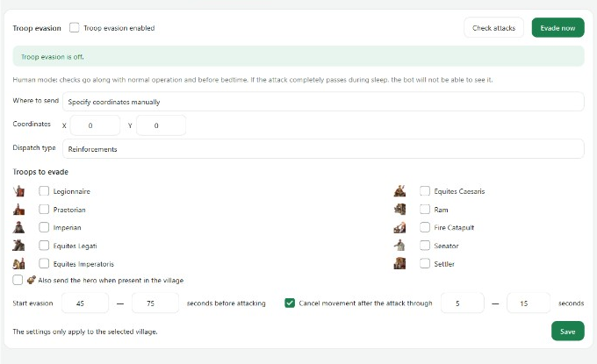The height and width of the screenshot is (364, 597).
Task: Uncheck Cancel movement after the attack
Action: (290, 303)
